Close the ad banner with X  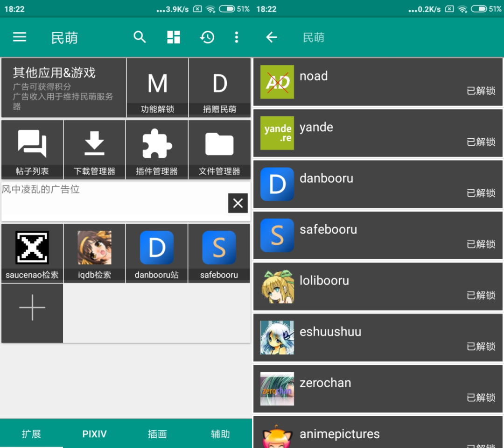(x=238, y=203)
